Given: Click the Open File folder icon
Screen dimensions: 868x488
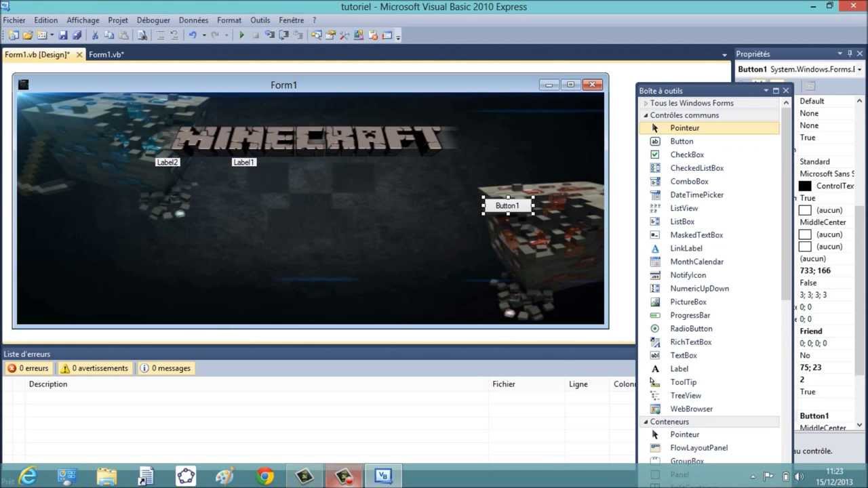Looking at the screenshot, I should (28, 35).
